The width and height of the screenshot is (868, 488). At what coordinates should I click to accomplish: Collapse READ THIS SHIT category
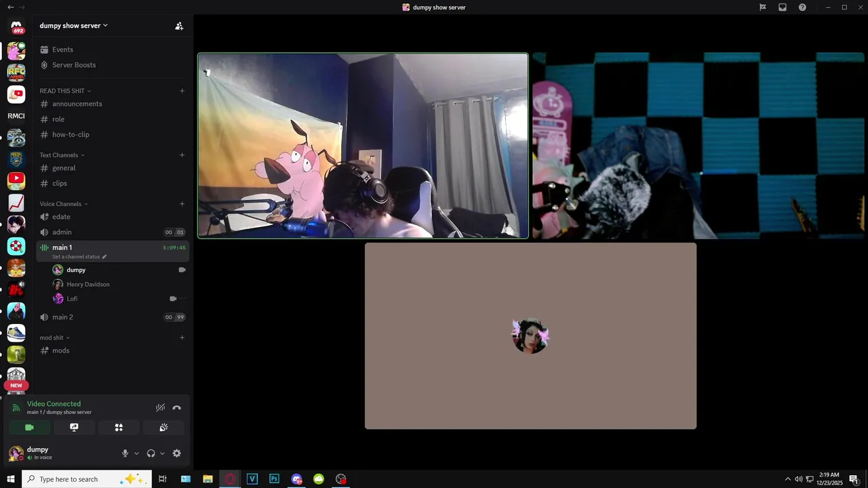click(65, 91)
